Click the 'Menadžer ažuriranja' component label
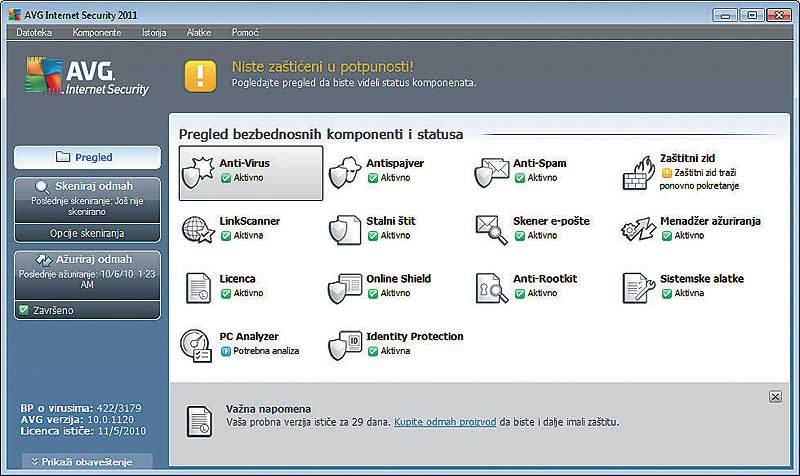 710,221
